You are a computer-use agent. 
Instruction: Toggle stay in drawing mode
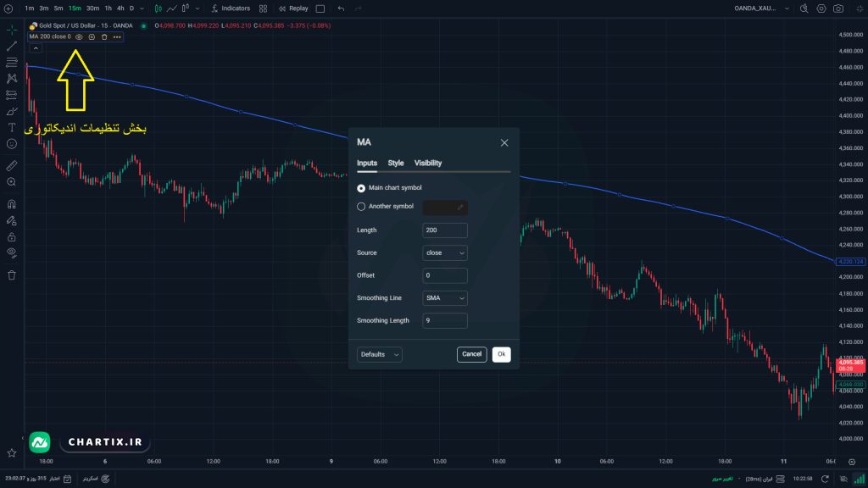pos(12,220)
